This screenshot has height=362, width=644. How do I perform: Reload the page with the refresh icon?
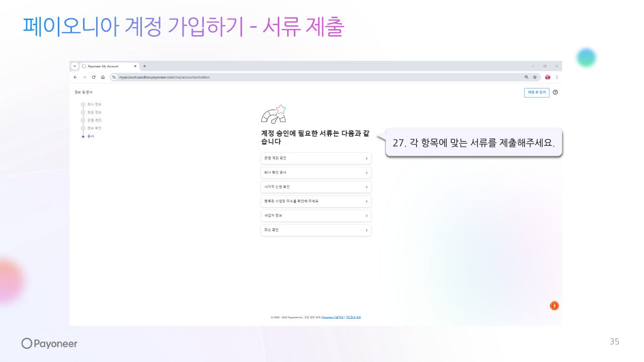coord(94,77)
